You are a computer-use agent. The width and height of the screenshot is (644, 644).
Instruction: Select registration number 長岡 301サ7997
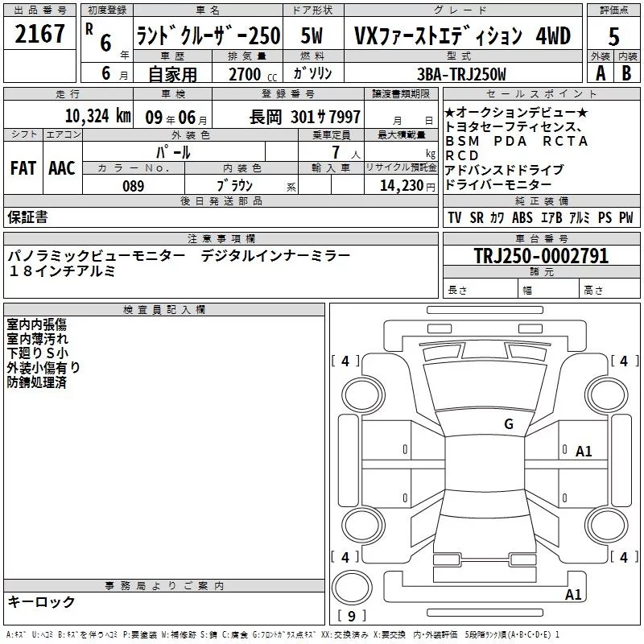tap(305, 117)
